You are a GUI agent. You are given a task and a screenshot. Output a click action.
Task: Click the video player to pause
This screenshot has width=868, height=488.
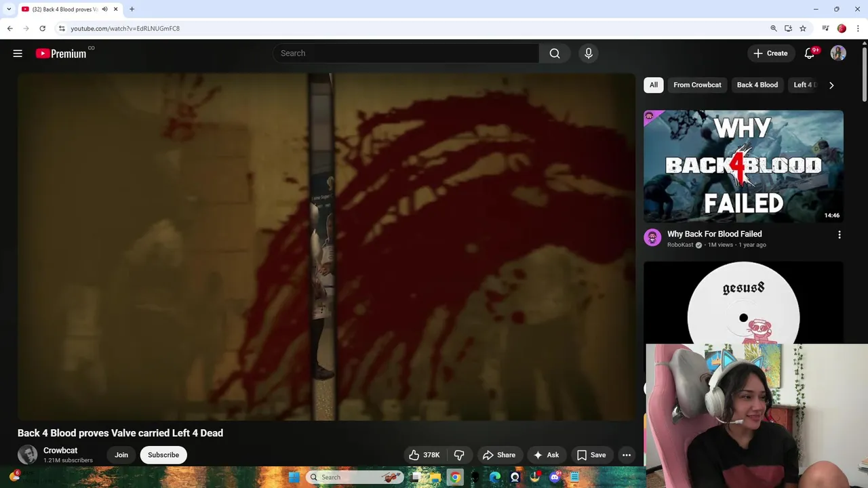click(x=326, y=247)
